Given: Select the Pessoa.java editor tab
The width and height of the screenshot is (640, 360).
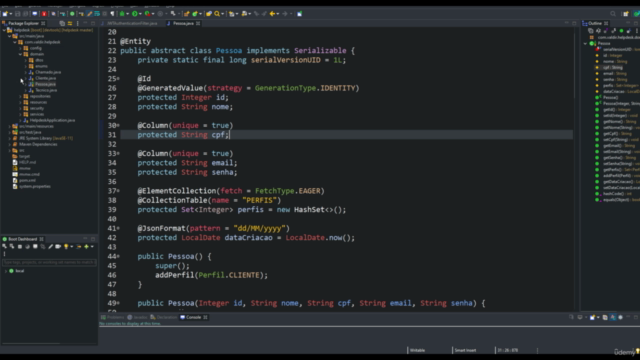Looking at the screenshot, I should [x=183, y=23].
